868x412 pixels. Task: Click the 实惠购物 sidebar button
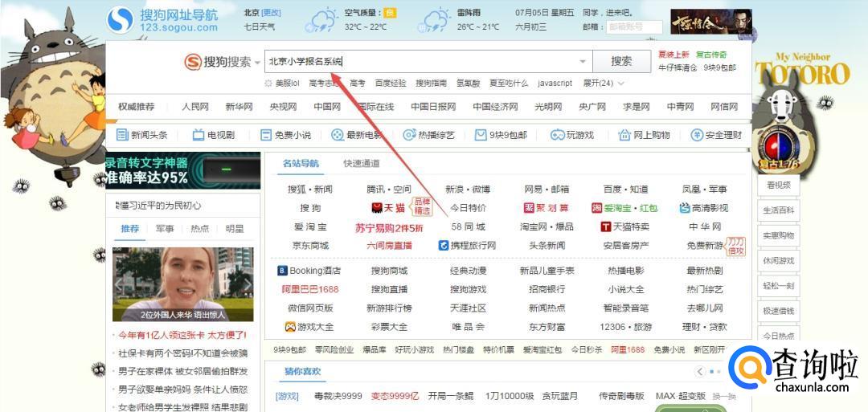coord(778,235)
